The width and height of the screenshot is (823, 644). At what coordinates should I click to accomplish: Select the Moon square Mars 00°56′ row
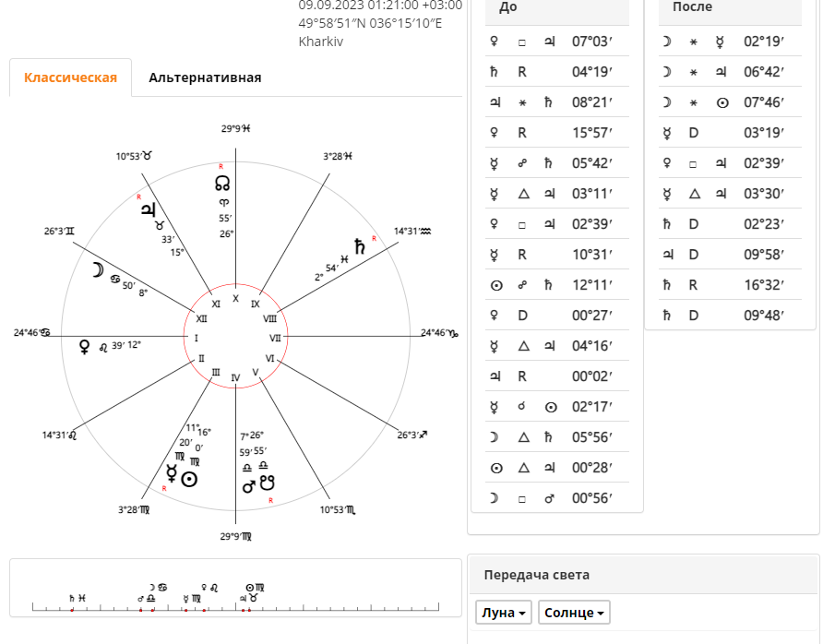tap(557, 498)
